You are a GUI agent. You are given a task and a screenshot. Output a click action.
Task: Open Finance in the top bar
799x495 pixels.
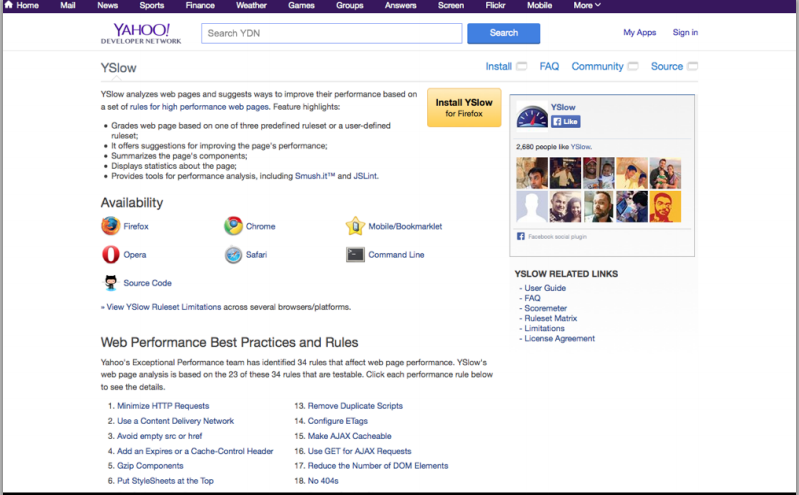(200, 5)
